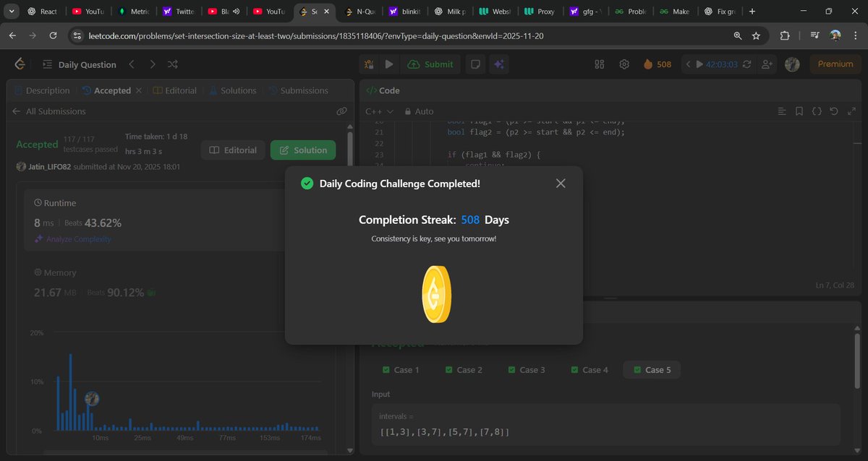Open the Case 3 testcase tab
The image size is (868, 461).
(x=526, y=369)
